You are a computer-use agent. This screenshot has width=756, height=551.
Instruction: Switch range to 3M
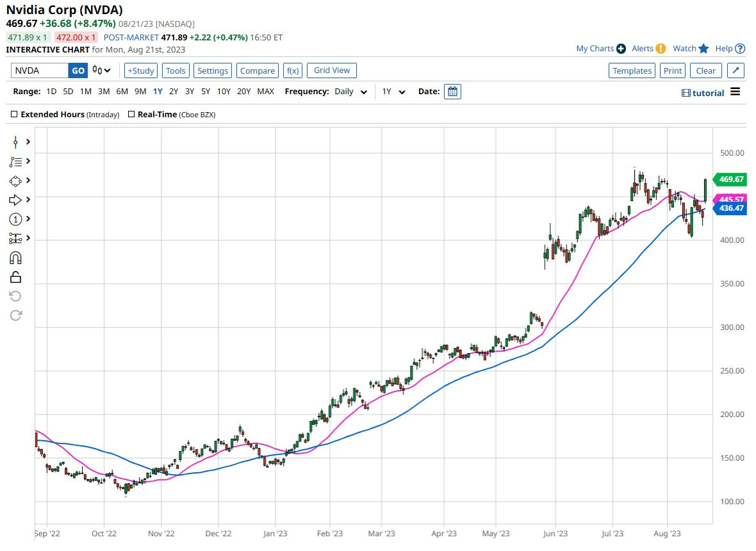pos(104,92)
